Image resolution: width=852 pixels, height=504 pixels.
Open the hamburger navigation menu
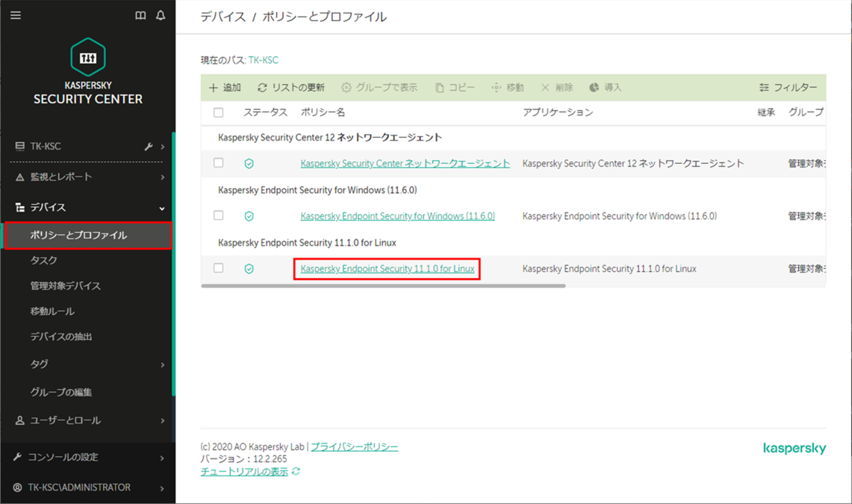pyautogui.click(x=16, y=14)
